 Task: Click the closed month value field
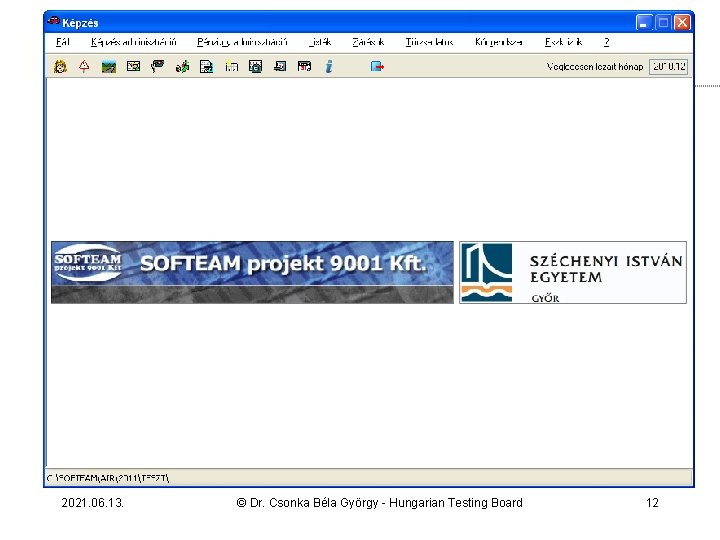pyautogui.click(x=669, y=67)
